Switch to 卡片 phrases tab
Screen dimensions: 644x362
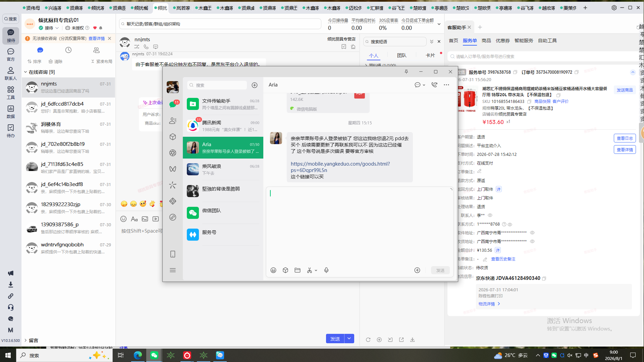[430, 56]
